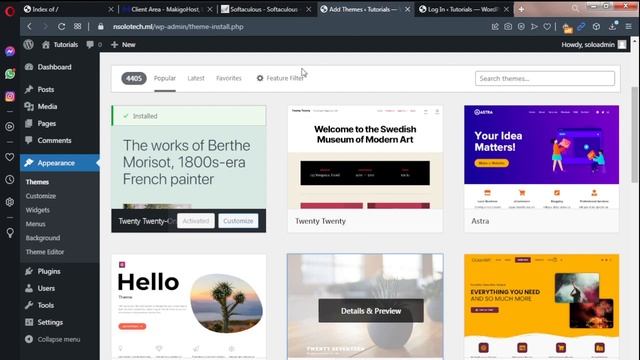Reload the current page
Viewport: 640px width, 360px height.
(x=62, y=27)
